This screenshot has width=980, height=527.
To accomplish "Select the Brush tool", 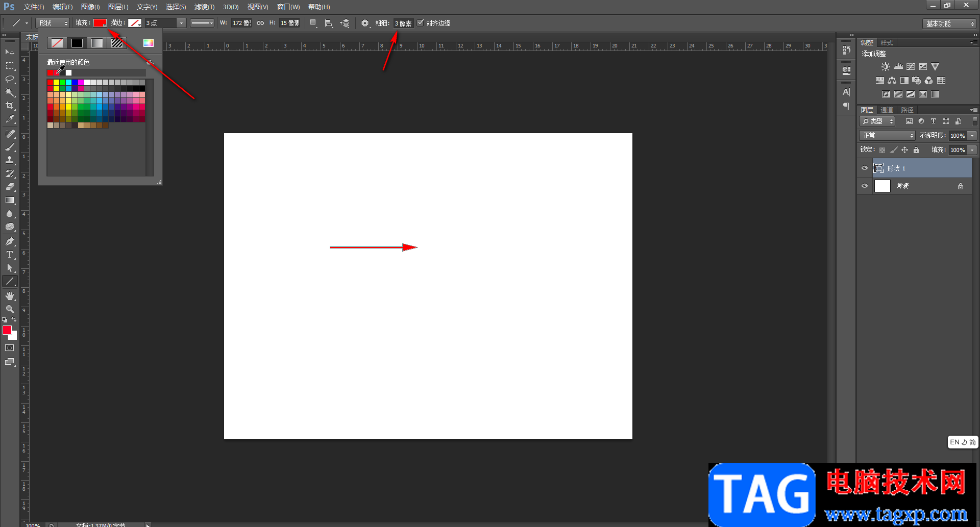I will pyautogui.click(x=10, y=147).
